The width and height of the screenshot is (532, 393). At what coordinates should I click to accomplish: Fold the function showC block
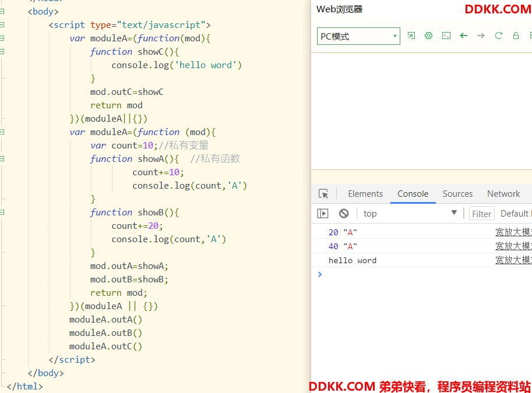pos(2,52)
